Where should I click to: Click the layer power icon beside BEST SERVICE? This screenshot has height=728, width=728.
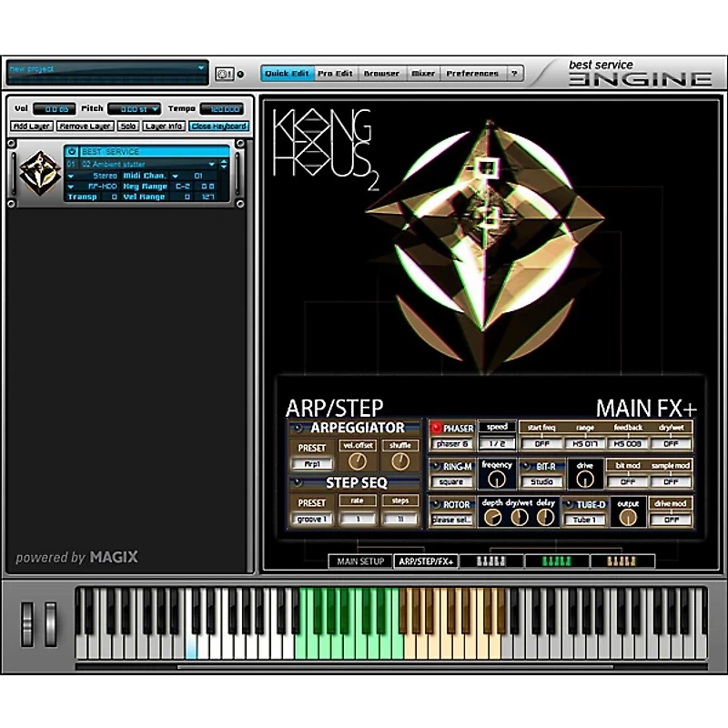click(72, 152)
